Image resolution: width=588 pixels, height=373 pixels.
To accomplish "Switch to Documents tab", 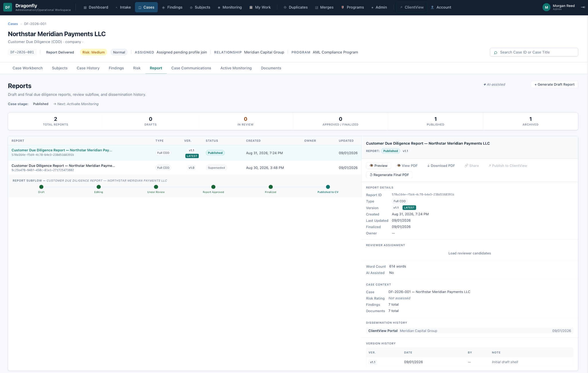I will pyautogui.click(x=271, y=68).
